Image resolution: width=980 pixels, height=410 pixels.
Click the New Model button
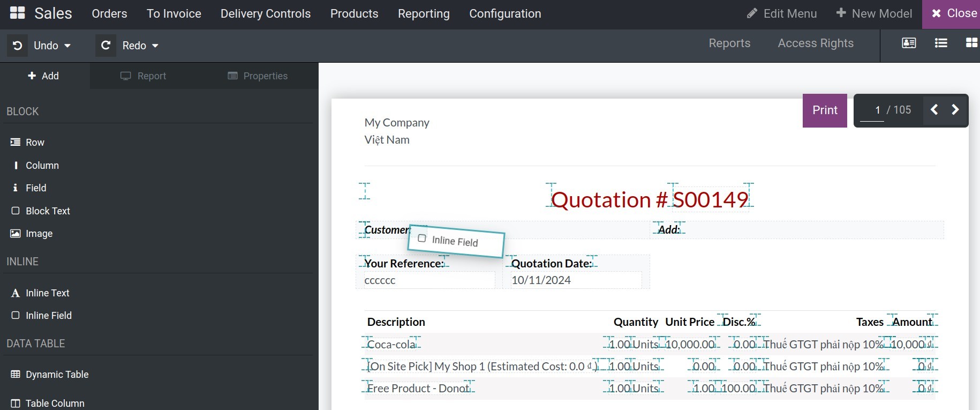click(874, 14)
